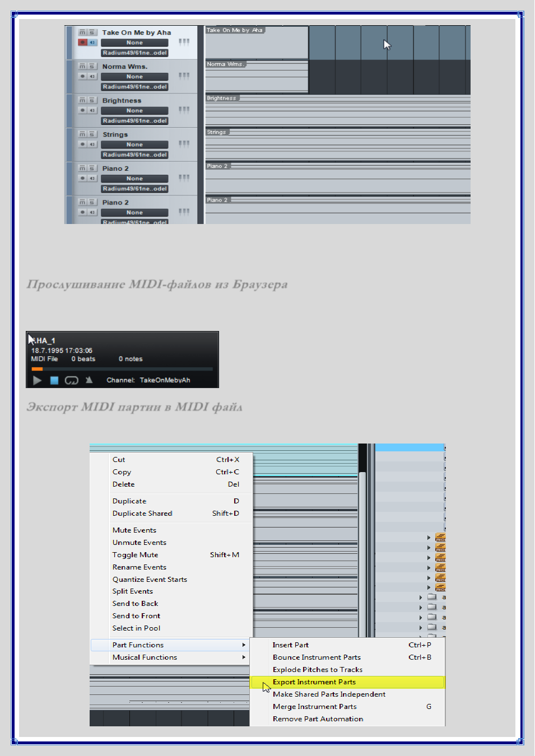Toggle the metronome icon in preview player
This screenshot has width=535, height=756.
(x=89, y=380)
